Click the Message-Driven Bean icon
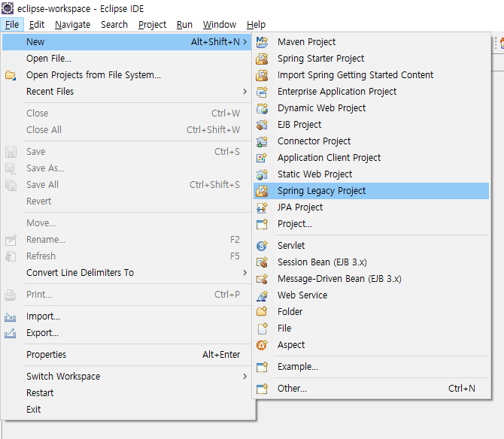Image resolution: width=504 pixels, height=439 pixels. click(x=262, y=279)
